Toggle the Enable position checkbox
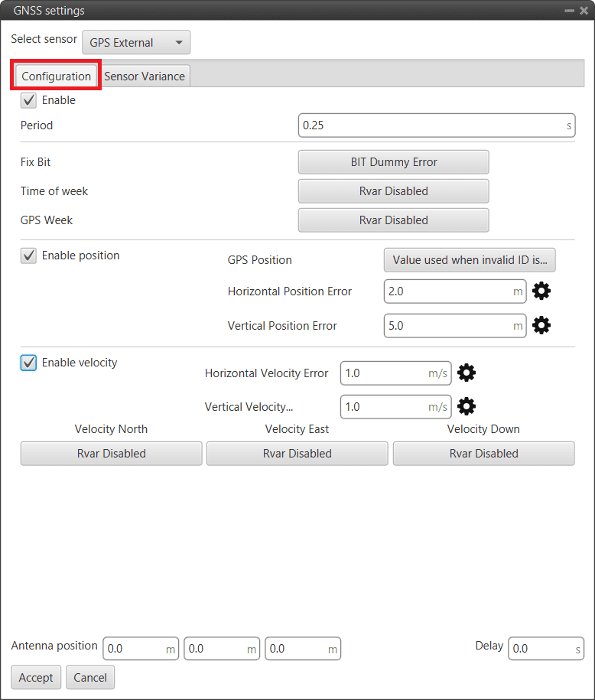 (29, 256)
